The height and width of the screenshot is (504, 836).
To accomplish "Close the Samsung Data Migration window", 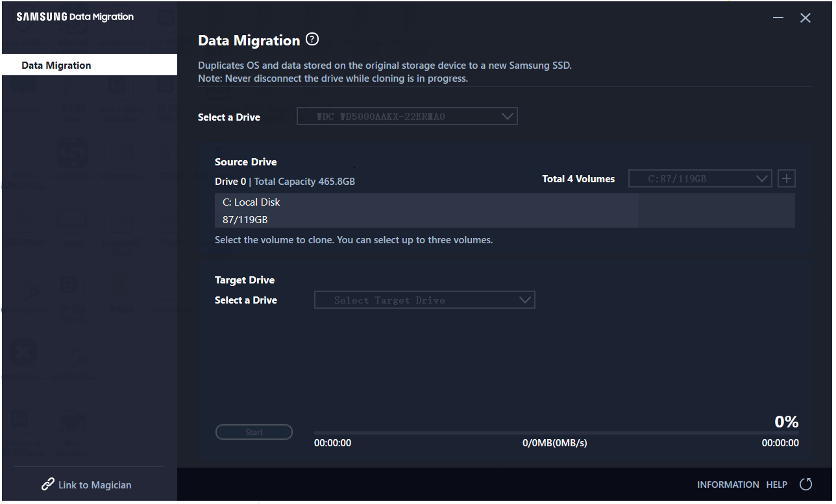I will (805, 18).
